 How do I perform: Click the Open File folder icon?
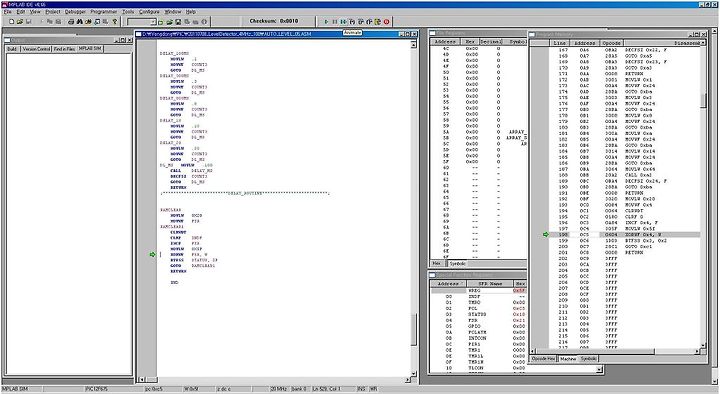tap(20, 22)
